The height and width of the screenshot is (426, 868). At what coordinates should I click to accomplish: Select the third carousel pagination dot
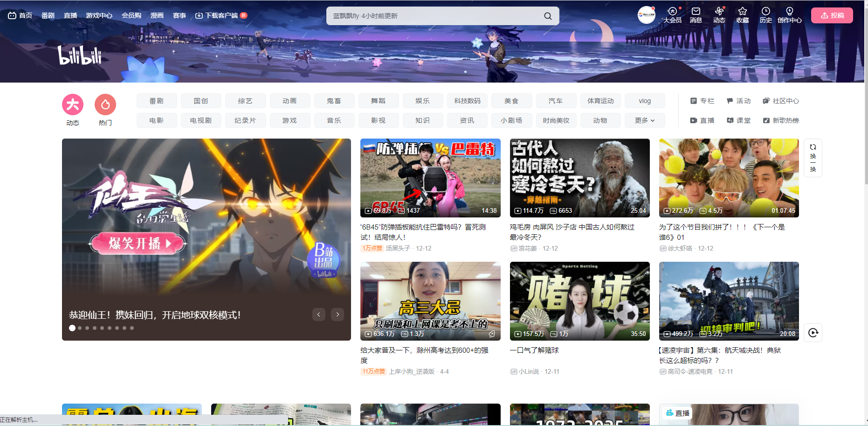pos(87,328)
